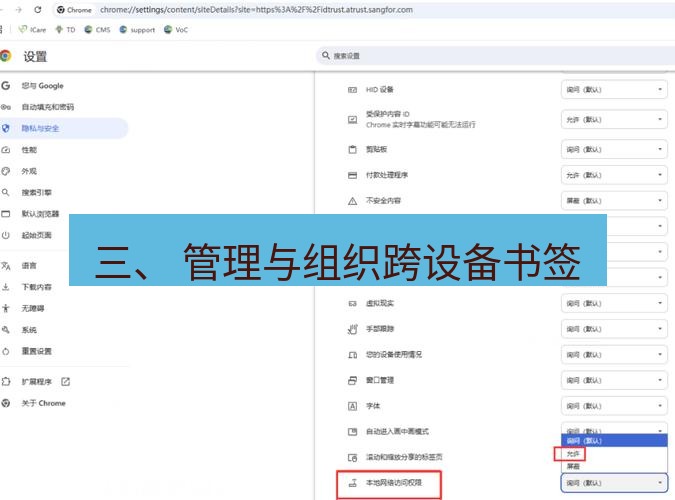Open the HID 设备 permission dropdown

coord(614,90)
